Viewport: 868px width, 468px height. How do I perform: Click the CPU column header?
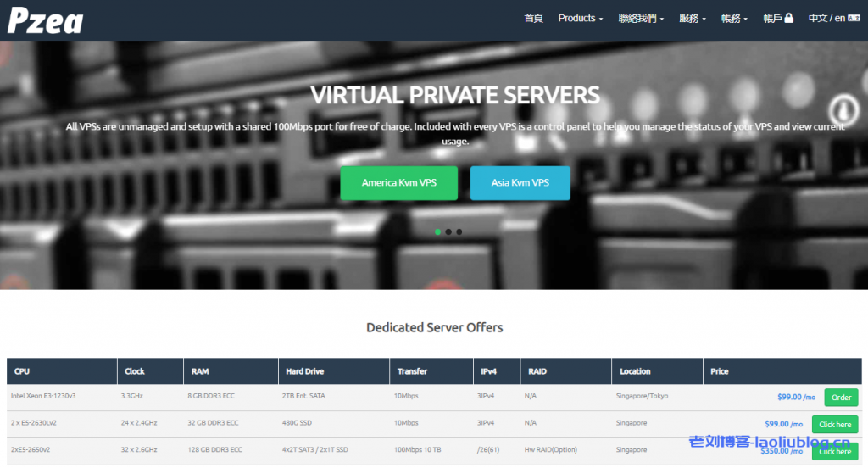point(22,371)
